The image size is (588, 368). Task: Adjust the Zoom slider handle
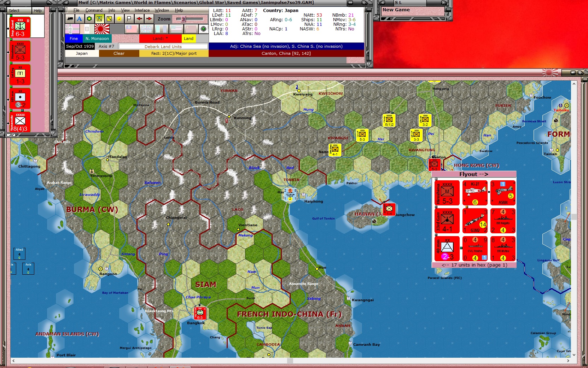(183, 19)
